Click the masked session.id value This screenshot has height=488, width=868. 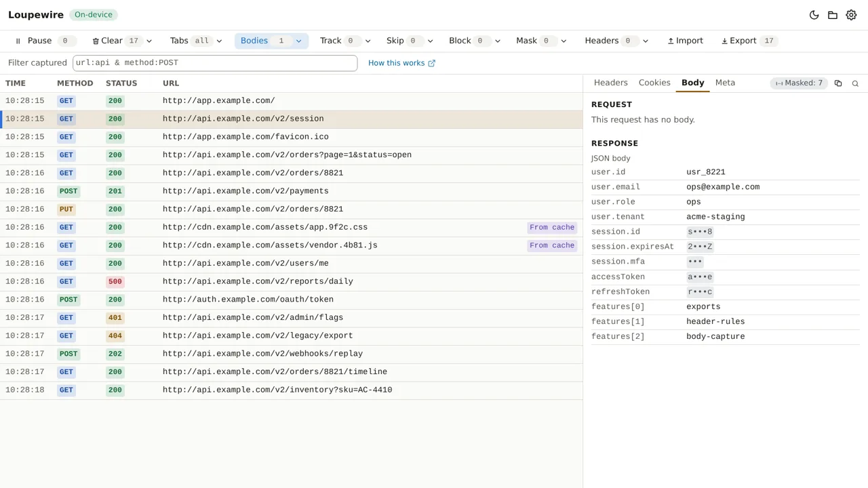tap(700, 232)
